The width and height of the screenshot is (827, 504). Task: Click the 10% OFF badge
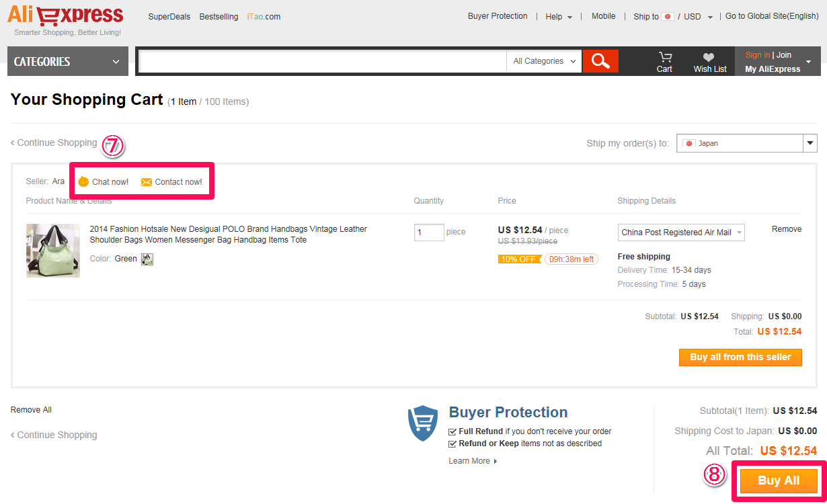[x=519, y=259]
